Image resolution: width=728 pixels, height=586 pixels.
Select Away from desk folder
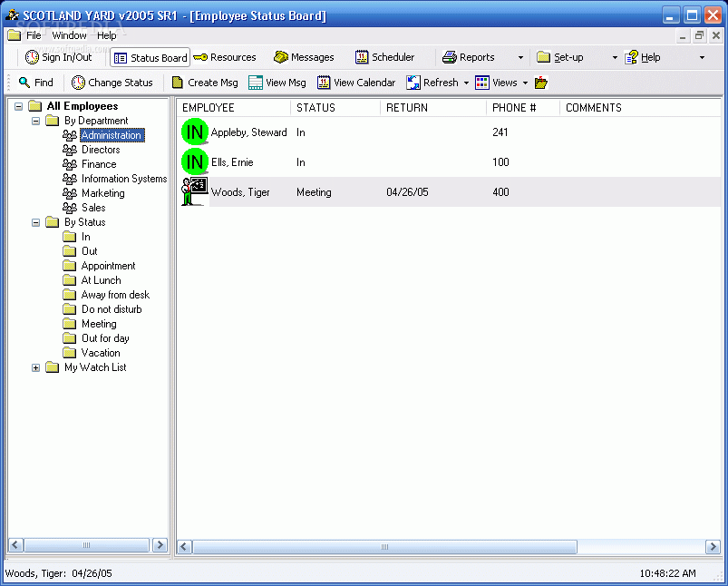coord(115,295)
